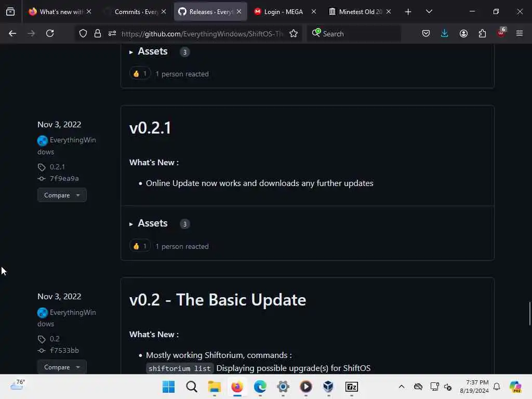
Task: Open commit 7f9ea9a
Action: tap(64, 179)
